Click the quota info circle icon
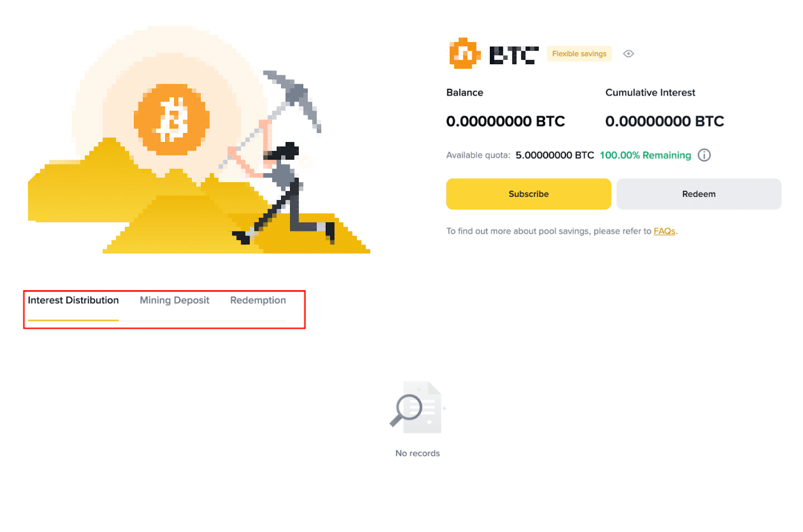803x532 pixels. 704,155
